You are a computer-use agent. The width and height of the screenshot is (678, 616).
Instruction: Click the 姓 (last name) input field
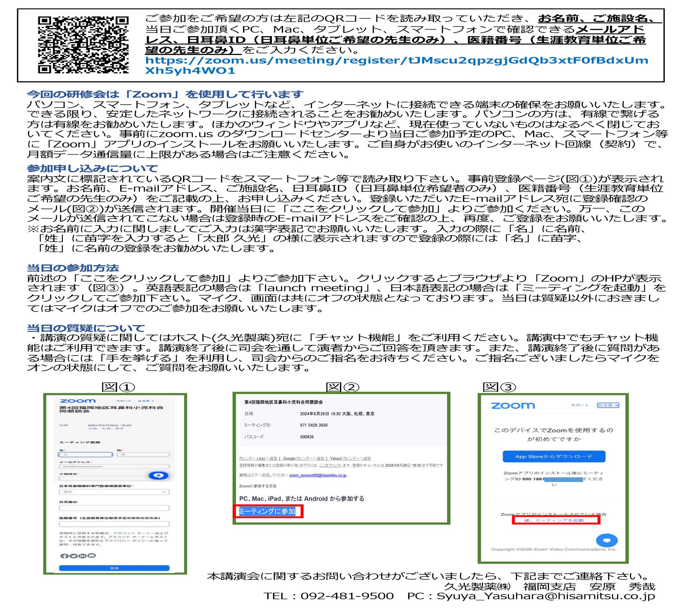tap(143, 454)
